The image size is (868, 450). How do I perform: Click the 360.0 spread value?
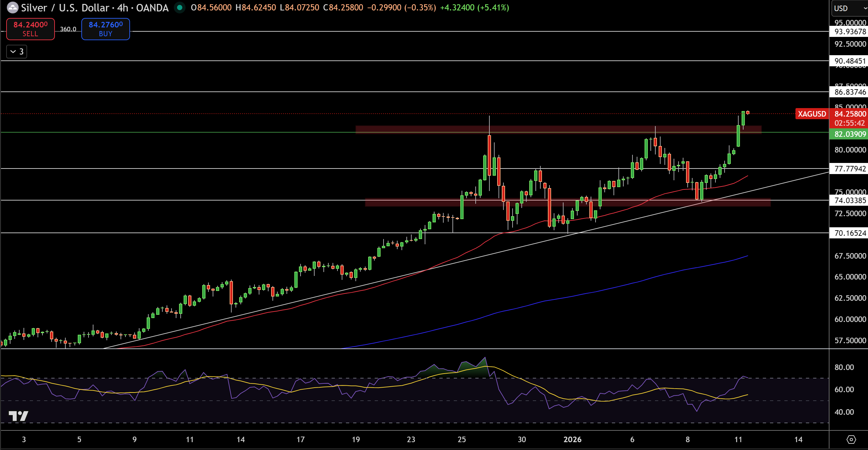coord(68,29)
